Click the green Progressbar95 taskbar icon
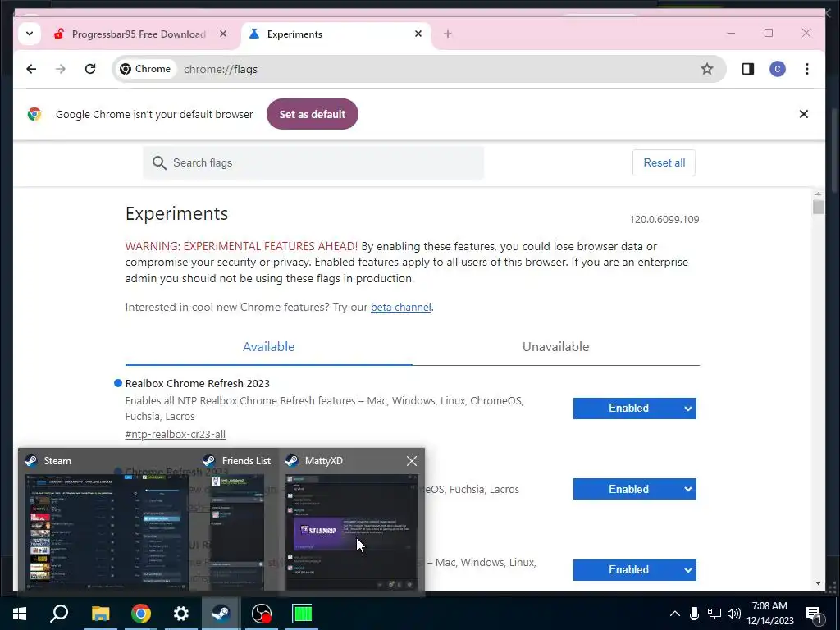 302,614
